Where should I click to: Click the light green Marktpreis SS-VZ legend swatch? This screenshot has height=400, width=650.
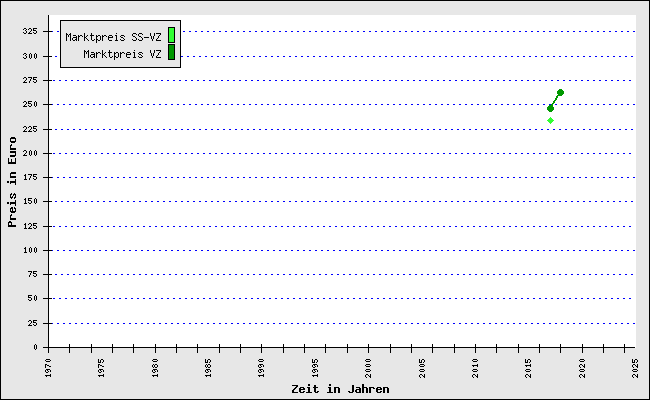pyautogui.click(x=171, y=35)
